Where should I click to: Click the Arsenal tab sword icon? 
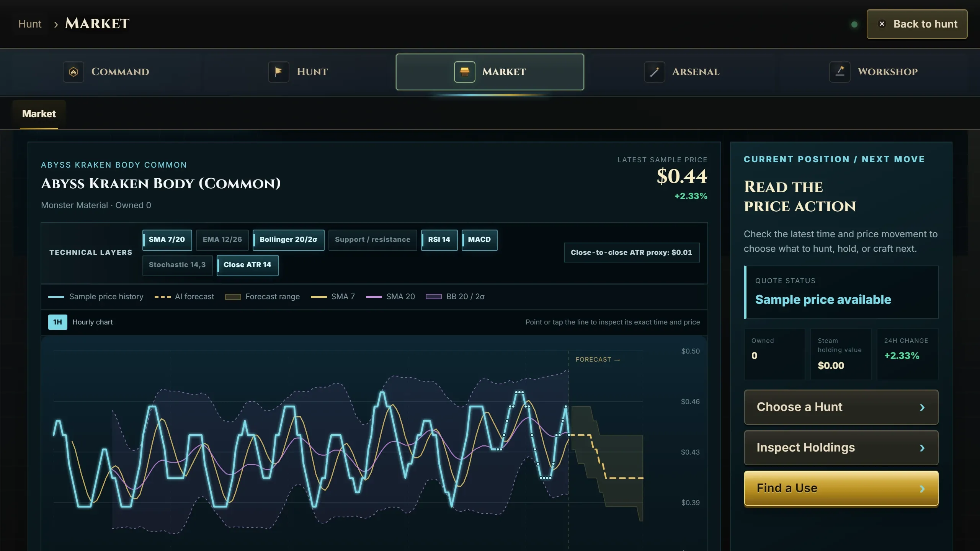click(654, 72)
